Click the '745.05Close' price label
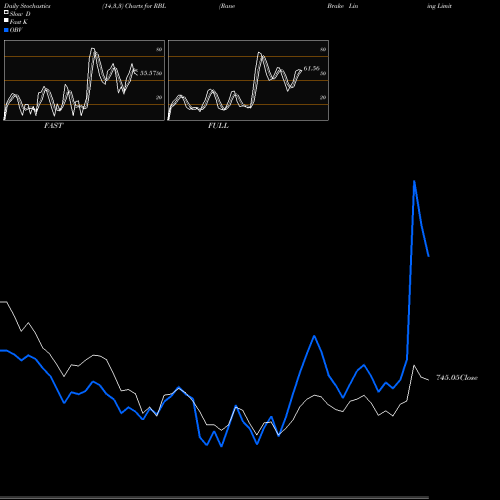The width and height of the screenshot is (500, 500). click(457, 378)
